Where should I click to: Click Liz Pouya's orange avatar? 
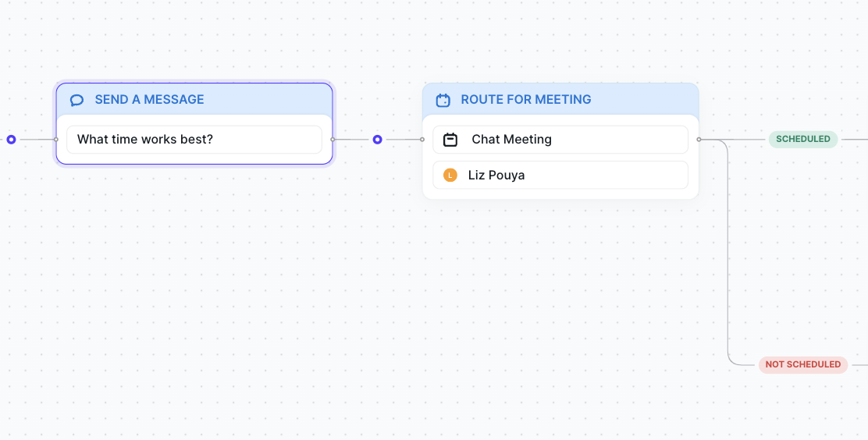(450, 176)
